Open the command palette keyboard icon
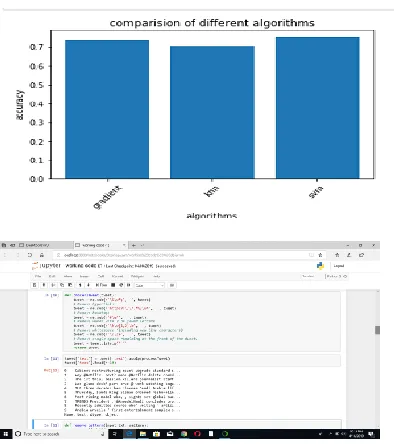This screenshot has width=394, height=444. tap(172, 285)
